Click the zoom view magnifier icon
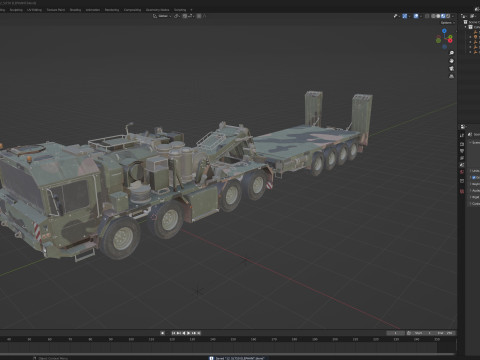Viewport: 480px width, 360px height. coord(451,53)
